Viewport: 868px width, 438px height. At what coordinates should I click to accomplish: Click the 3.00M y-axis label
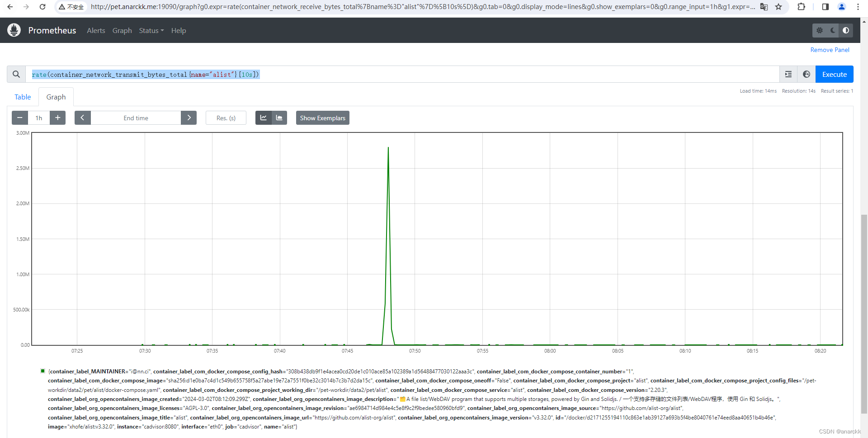click(23, 133)
